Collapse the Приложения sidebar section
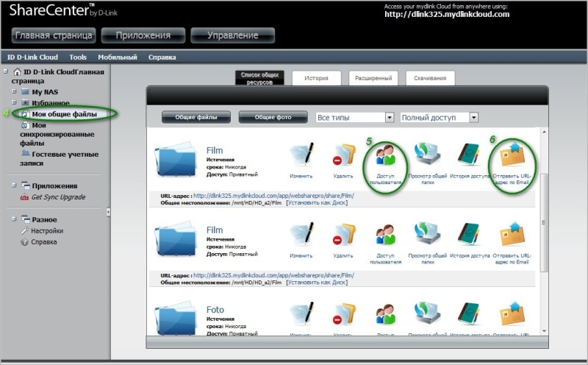The height and width of the screenshot is (365, 588). 14,185
